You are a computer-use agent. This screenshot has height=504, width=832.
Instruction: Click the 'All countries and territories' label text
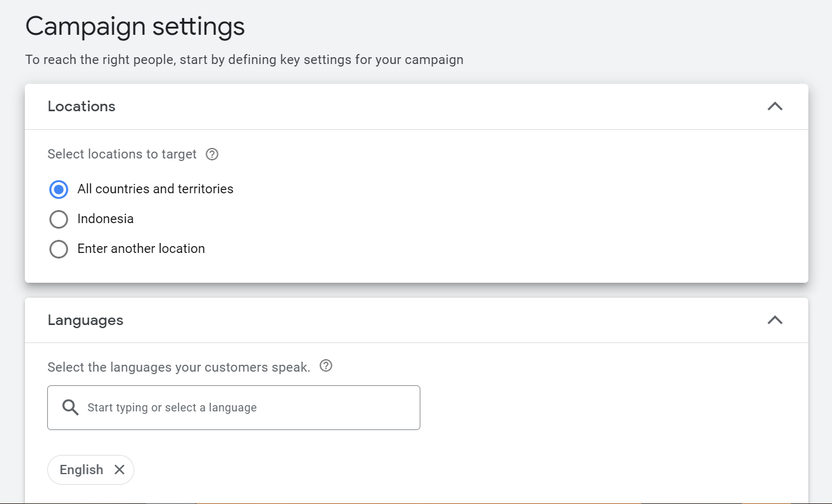[155, 189]
